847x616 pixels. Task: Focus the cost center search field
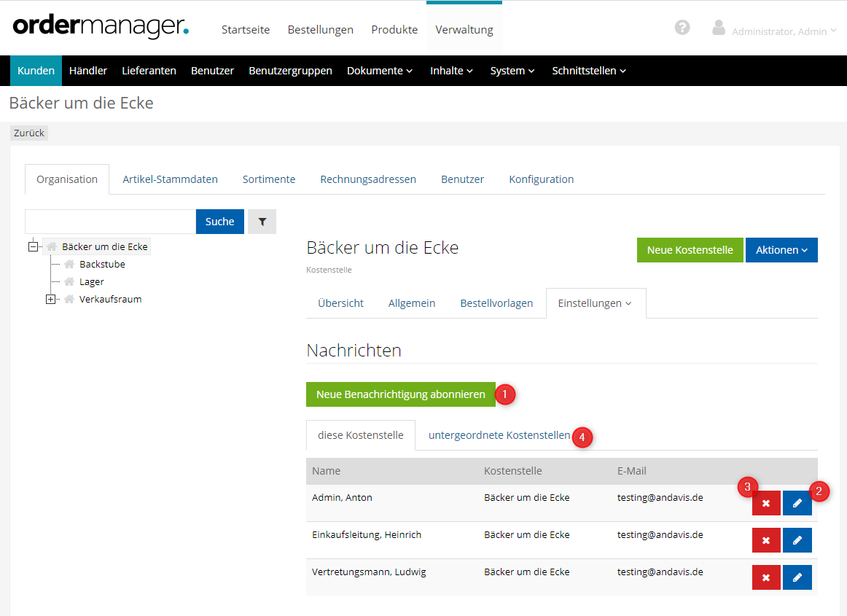point(110,222)
